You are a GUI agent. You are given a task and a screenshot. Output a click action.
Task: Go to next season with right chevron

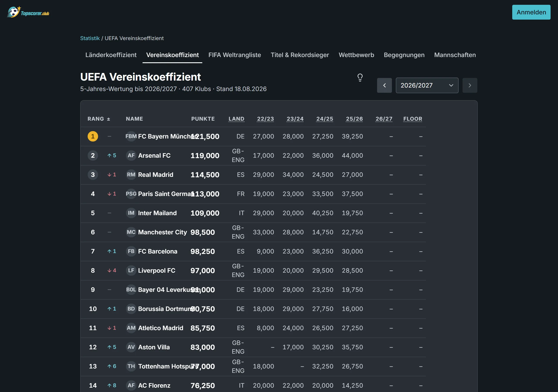click(x=470, y=85)
